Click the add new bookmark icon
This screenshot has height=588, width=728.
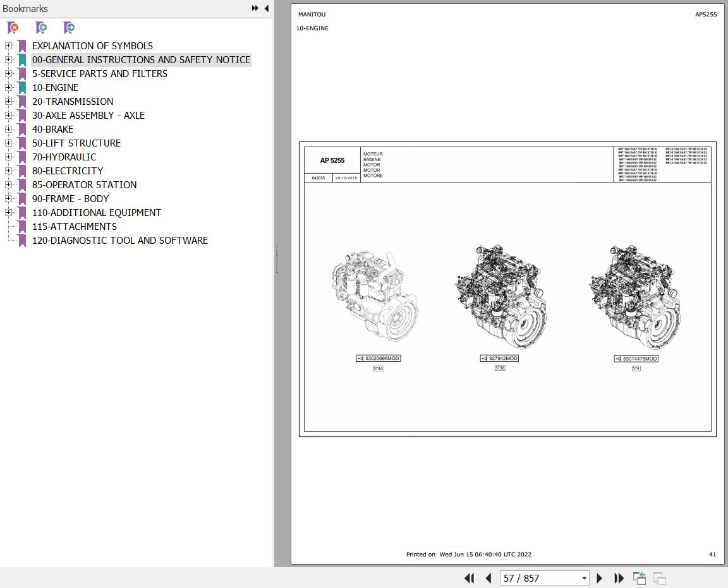(x=41, y=28)
